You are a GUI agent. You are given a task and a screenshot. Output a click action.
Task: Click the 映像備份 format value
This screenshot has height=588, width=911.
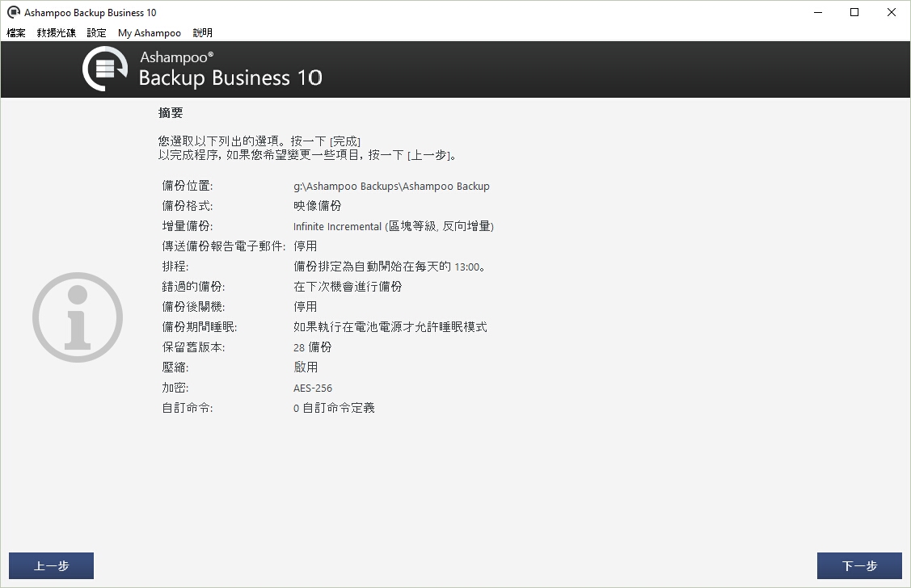click(x=317, y=206)
